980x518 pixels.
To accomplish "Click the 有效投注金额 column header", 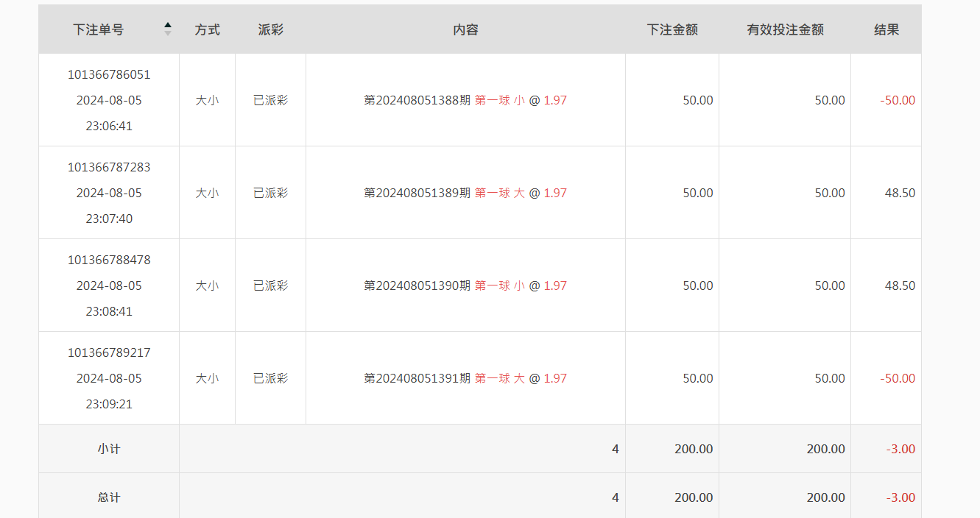I will click(x=785, y=29).
